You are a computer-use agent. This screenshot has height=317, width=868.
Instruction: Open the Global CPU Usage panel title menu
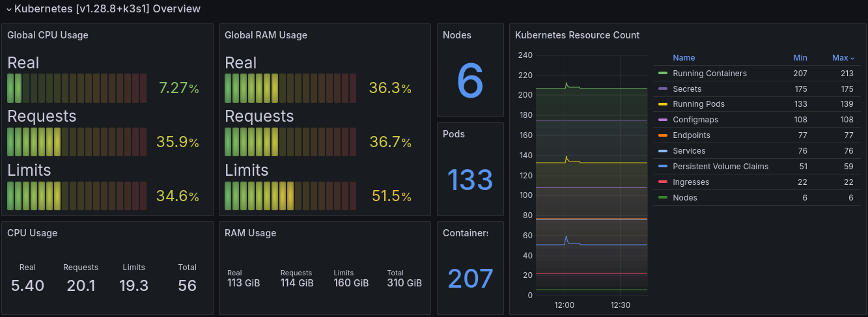coord(48,35)
